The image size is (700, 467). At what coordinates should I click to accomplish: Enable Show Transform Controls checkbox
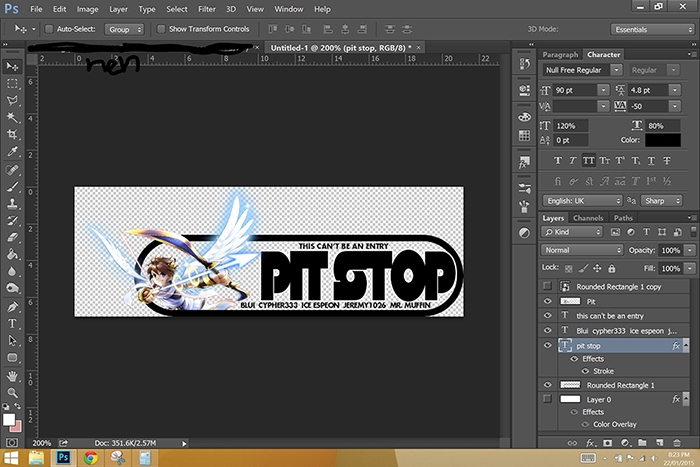tap(161, 29)
